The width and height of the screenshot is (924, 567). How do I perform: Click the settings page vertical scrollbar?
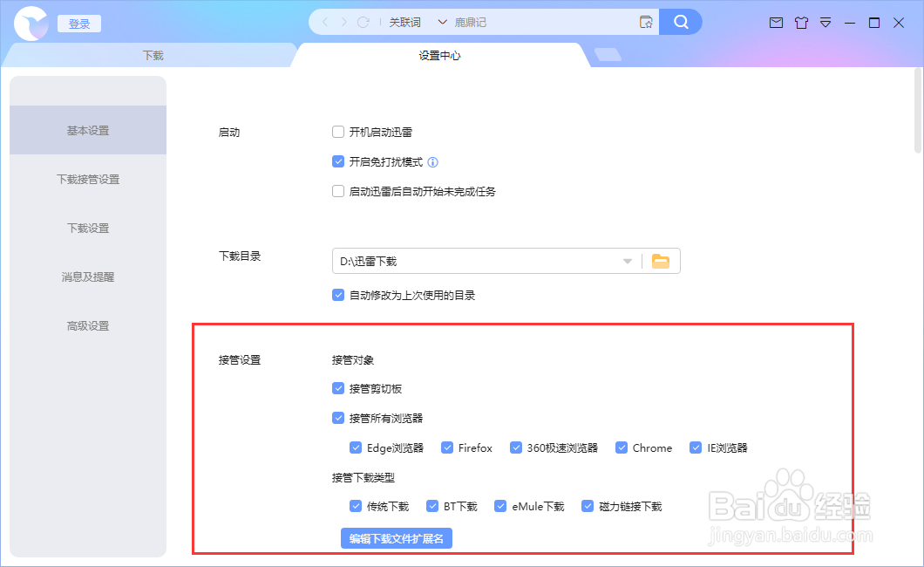pyautogui.click(x=918, y=112)
